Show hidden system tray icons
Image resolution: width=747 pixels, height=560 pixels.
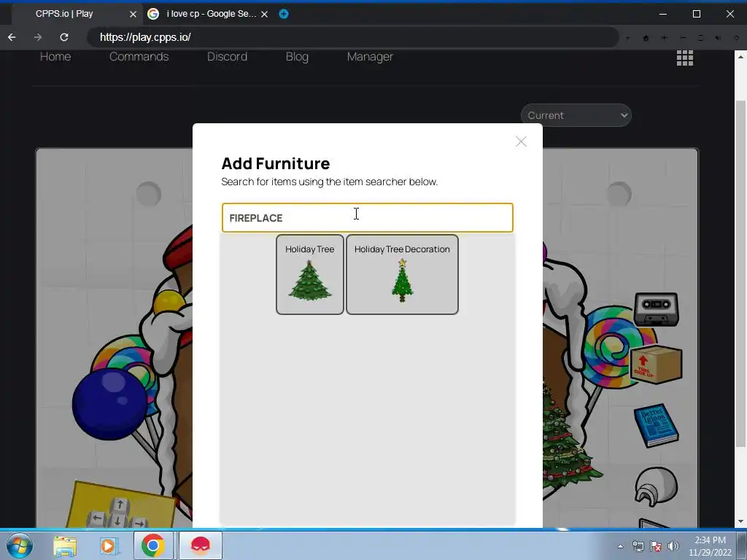620,546
